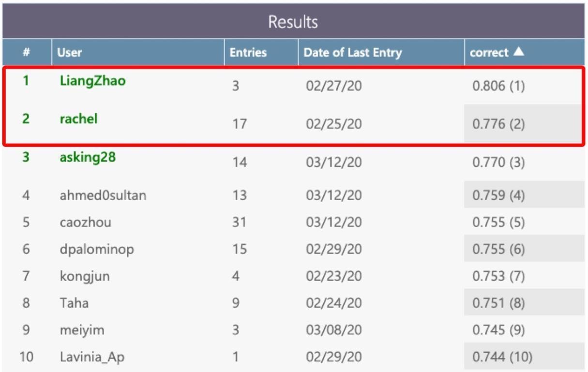The height and width of the screenshot is (372, 588).
Task: Click on user Taha
Action: [x=74, y=303]
